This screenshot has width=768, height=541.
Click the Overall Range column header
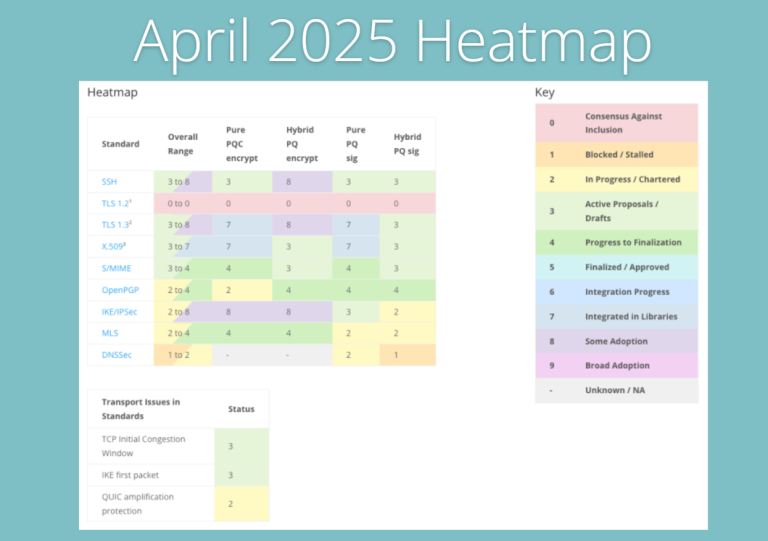[x=182, y=143]
